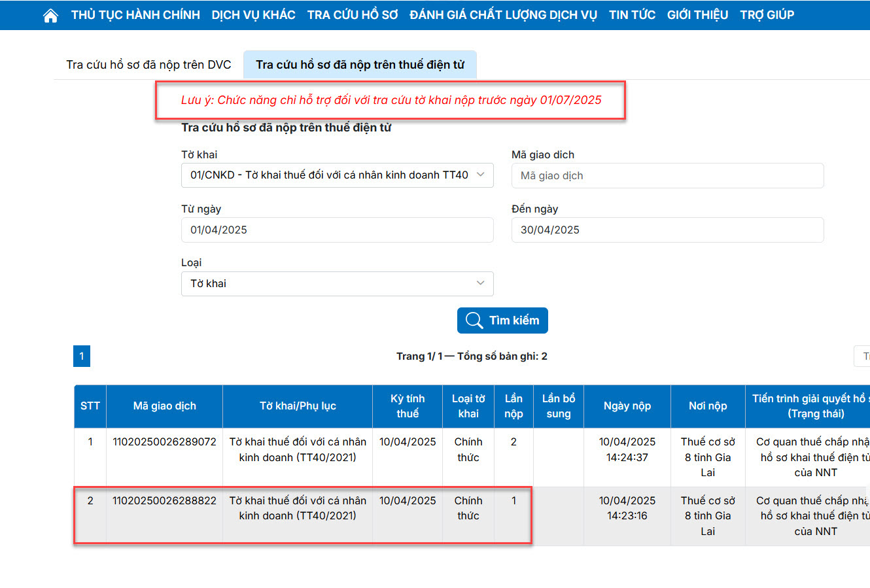The width and height of the screenshot is (870, 588).
Task: Switch to Tra cứu hồ sơ DVC tab
Action: coord(148,65)
